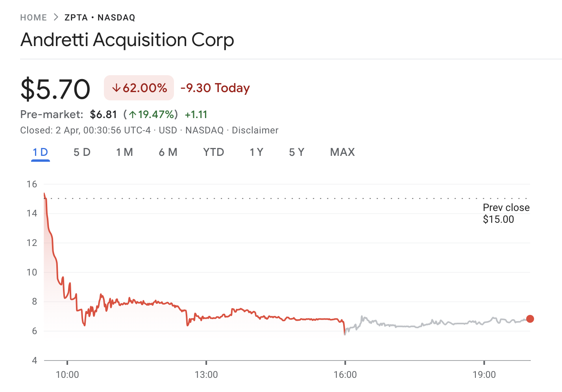Open the 5Y chart view

(296, 152)
